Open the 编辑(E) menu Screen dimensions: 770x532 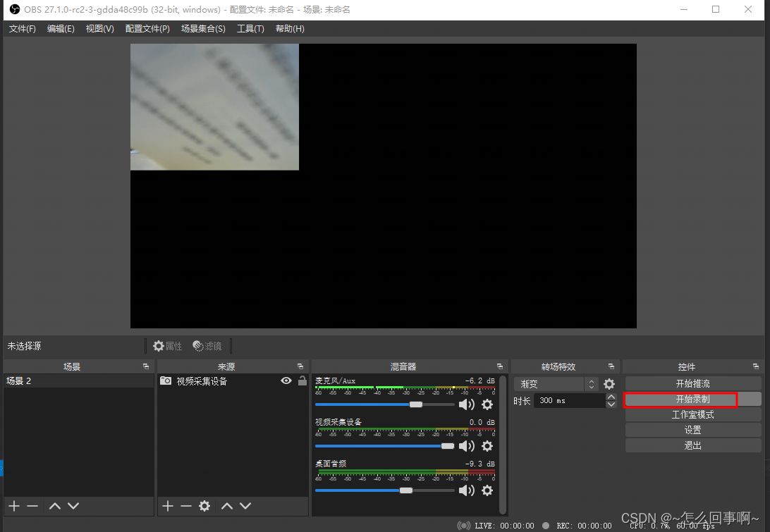pyautogui.click(x=61, y=28)
